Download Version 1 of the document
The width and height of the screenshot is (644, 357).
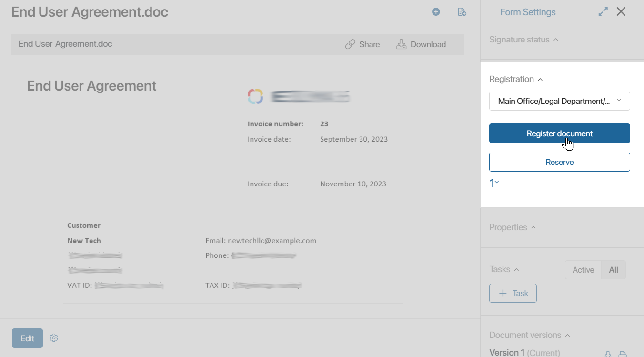tap(608, 354)
